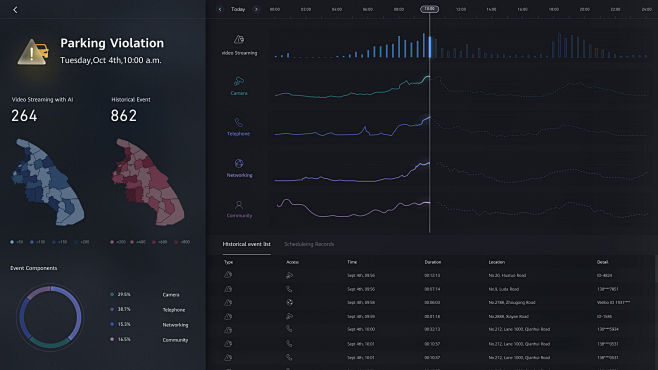Click the lilac Community legend dot at 16.5%
658x370 pixels.
click(112, 339)
